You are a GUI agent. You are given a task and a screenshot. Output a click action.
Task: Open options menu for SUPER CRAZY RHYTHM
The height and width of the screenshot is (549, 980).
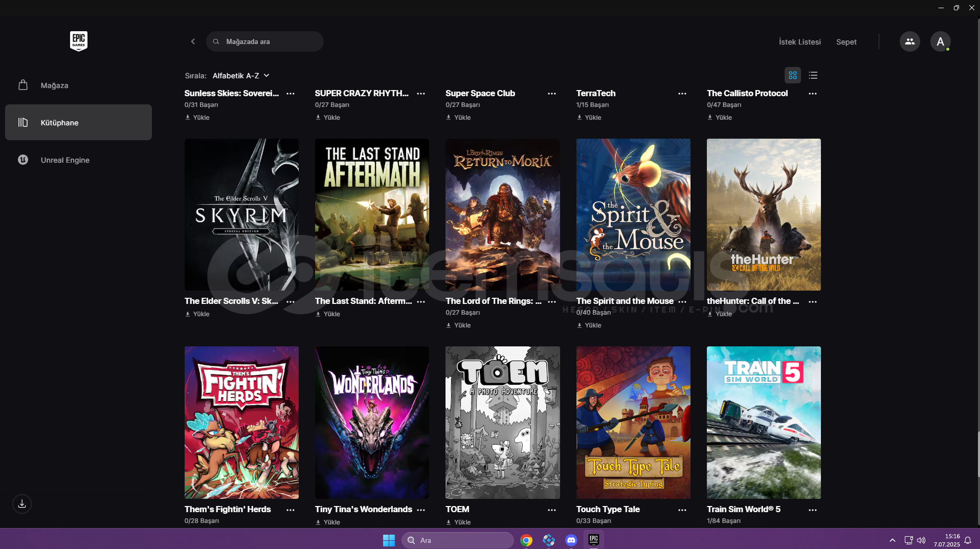(421, 94)
